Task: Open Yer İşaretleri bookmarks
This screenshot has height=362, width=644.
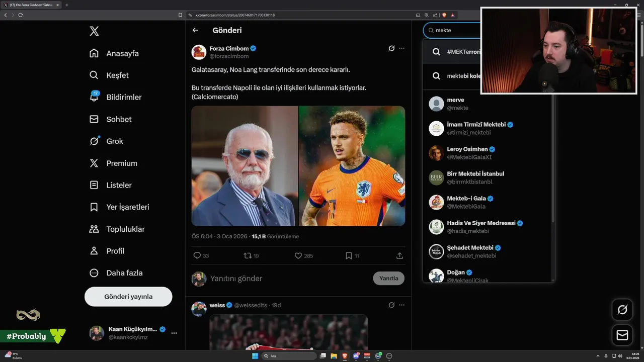Action: point(119,207)
